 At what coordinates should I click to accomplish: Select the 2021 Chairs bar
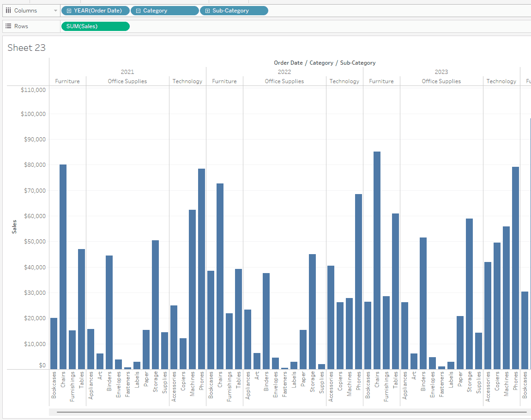(63, 267)
